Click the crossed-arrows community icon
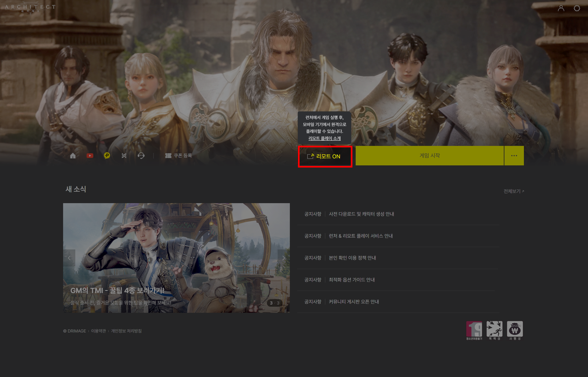 124,156
